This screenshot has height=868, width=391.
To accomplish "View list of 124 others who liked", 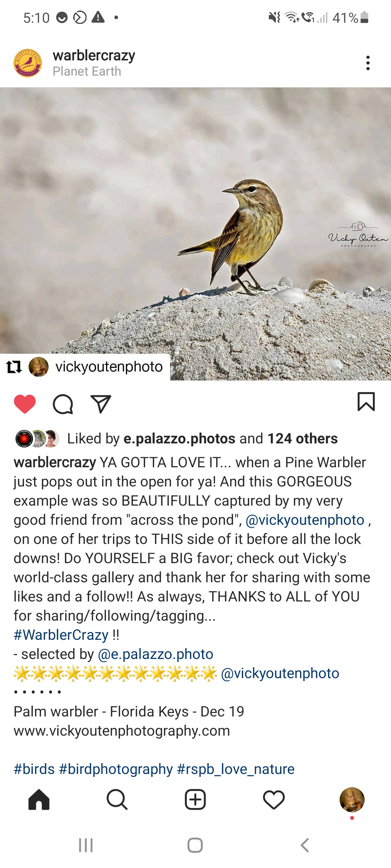I will (x=303, y=438).
